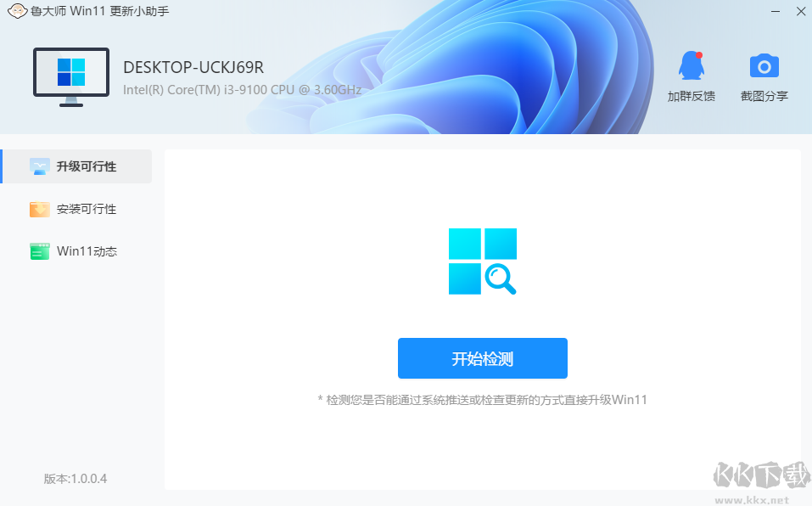Click the 升级可行性 monitor icon
The image size is (812, 506).
point(39,166)
